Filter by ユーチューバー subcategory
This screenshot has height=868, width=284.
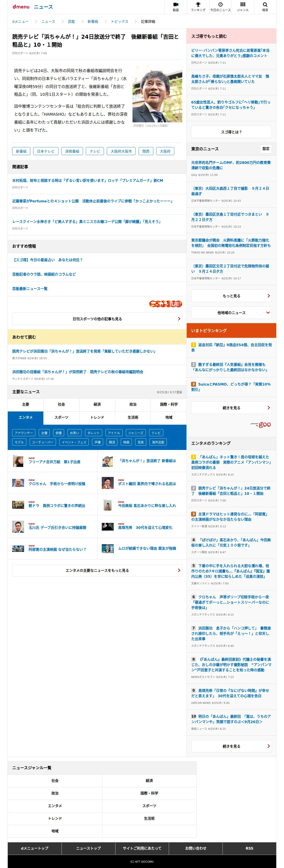tap(43, 442)
